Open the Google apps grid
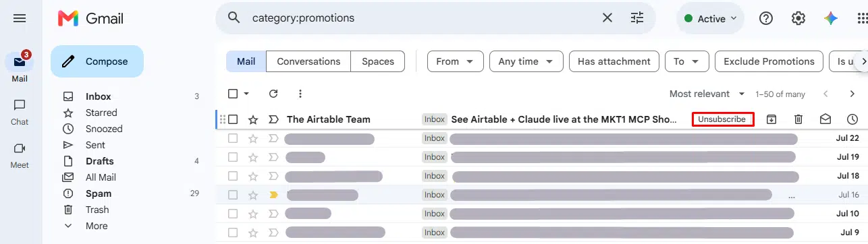The image size is (868, 244). [862, 18]
